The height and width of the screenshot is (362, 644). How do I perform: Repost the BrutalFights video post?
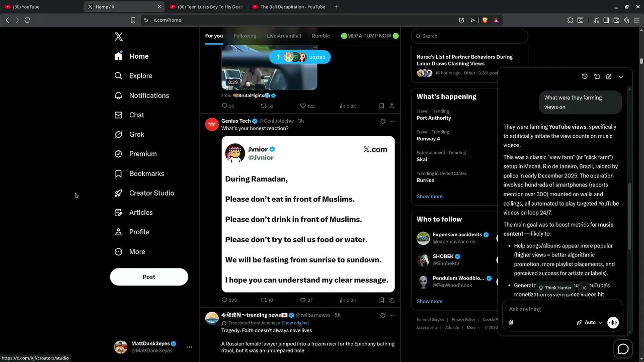267,106
